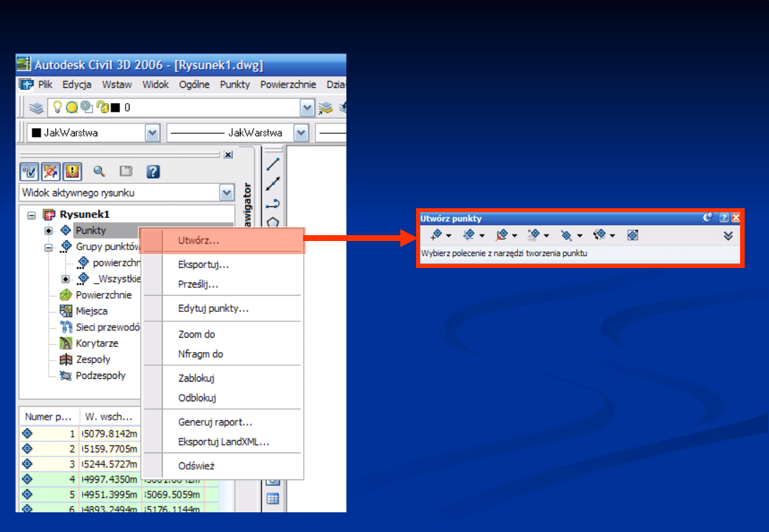Open the Powierzchnie menu
Screen dimensions: 769x532
[289, 84]
